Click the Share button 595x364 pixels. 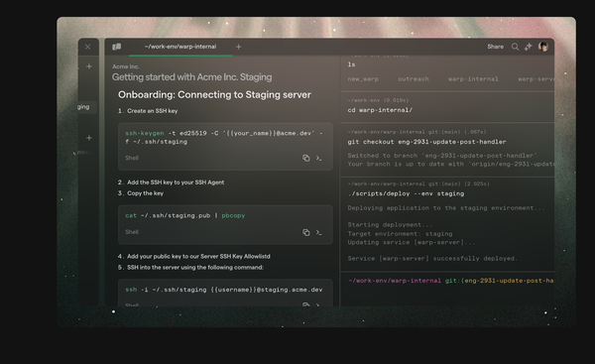point(495,47)
